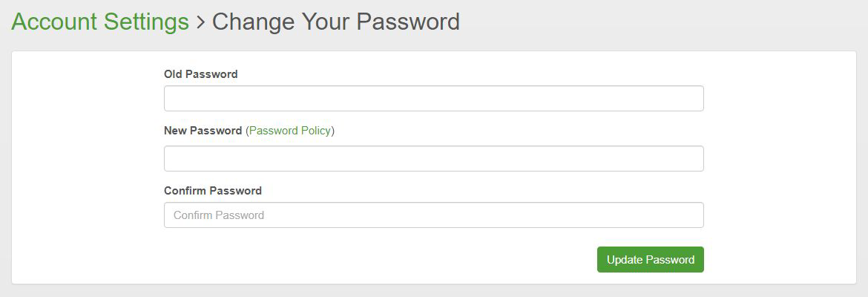868x297 pixels.
Task: Click the Old Password field label
Action: [x=200, y=74]
